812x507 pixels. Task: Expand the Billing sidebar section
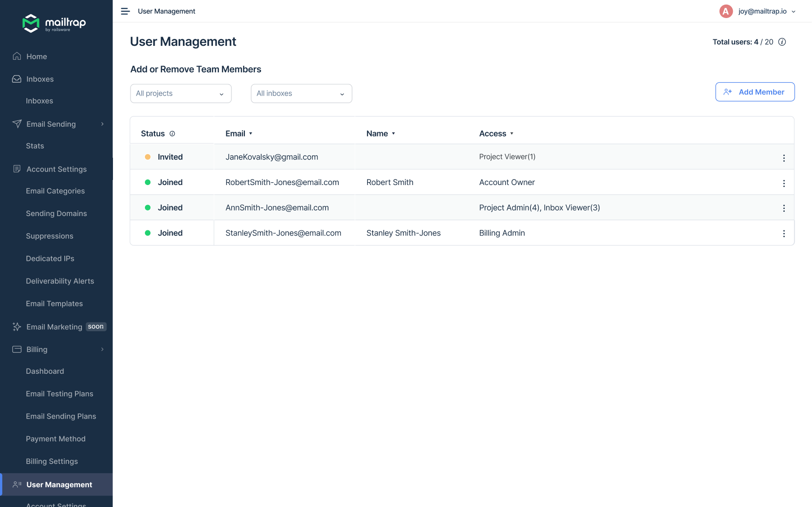coord(102,349)
